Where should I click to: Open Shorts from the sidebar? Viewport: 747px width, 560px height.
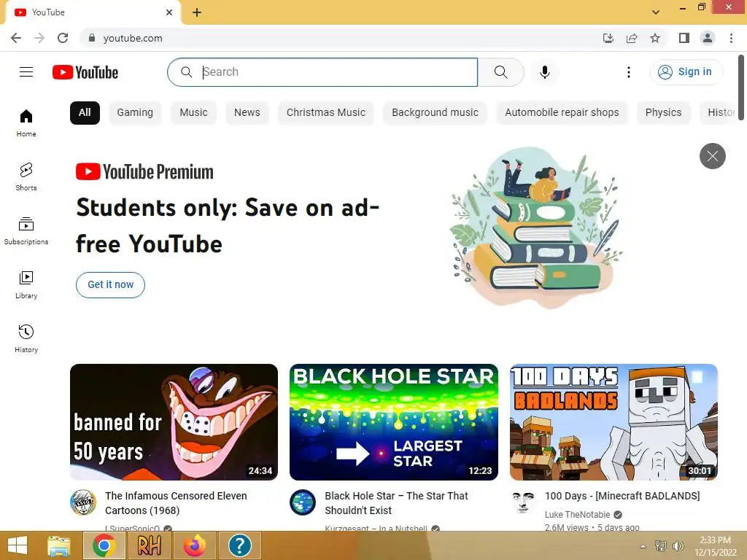tap(26, 176)
